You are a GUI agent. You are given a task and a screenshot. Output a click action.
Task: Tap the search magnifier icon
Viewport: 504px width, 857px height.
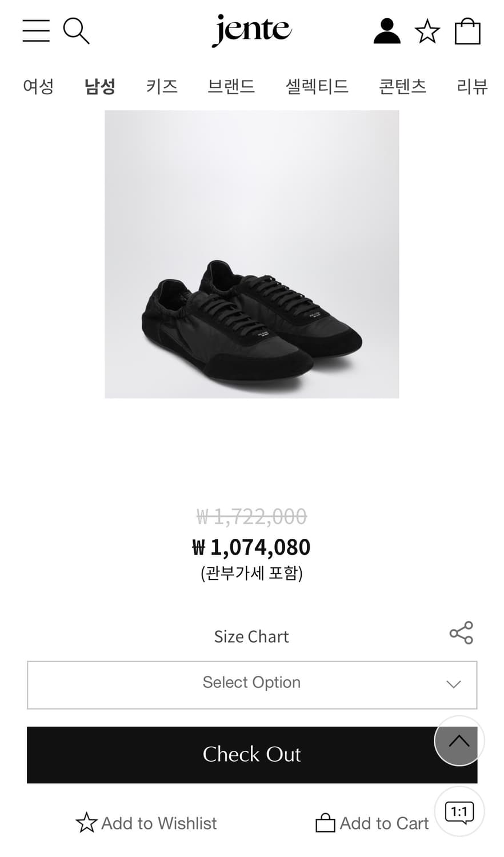click(76, 30)
